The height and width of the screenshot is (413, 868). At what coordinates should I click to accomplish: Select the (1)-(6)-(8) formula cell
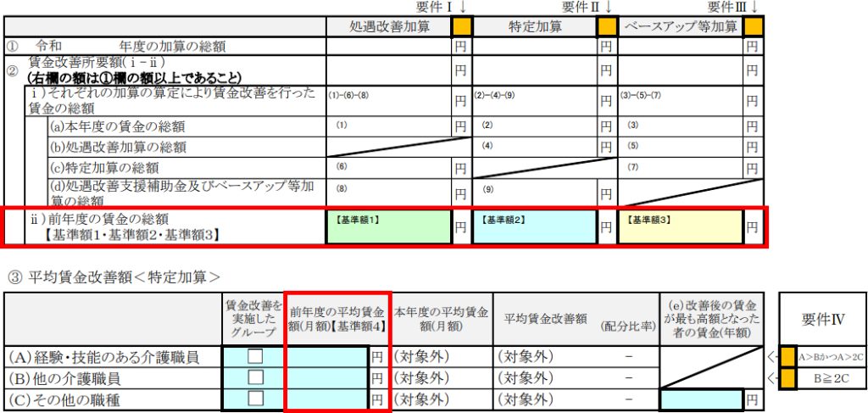389,101
